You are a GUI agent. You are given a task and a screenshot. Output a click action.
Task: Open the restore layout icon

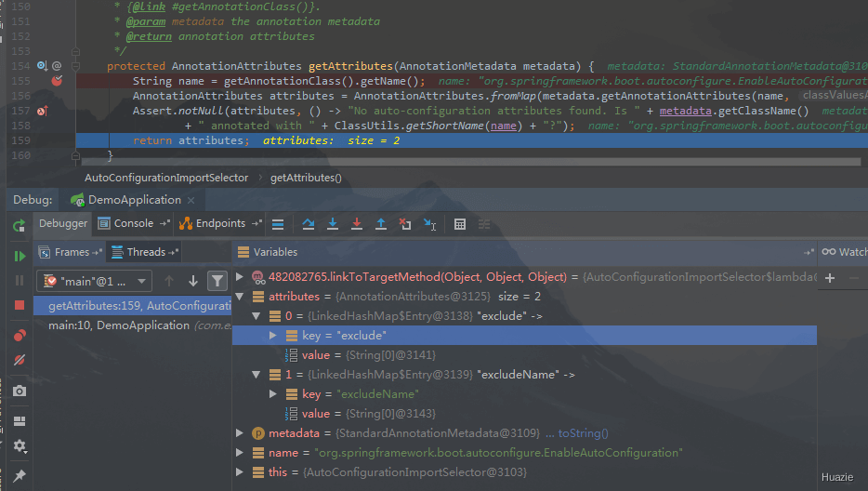tap(20, 421)
